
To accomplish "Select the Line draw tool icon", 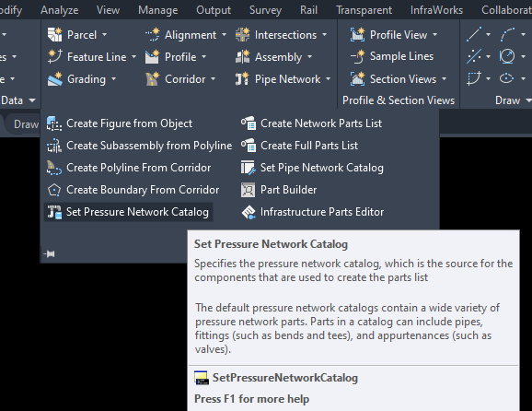I will tap(474, 35).
